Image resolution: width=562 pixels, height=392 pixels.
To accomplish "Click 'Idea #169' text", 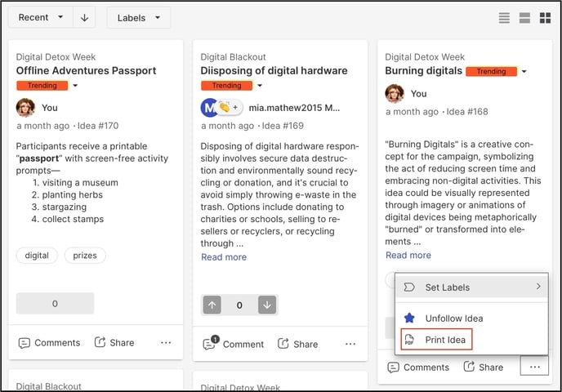I will click(283, 126).
